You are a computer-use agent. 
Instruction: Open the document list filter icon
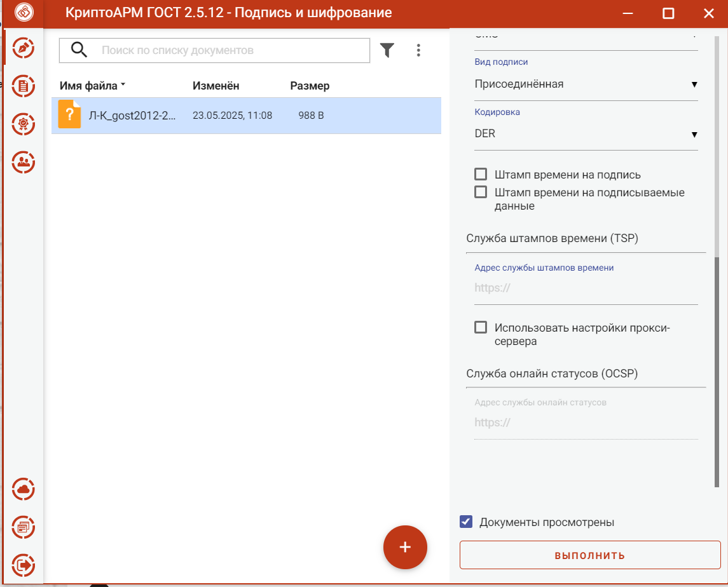pyautogui.click(x=387, y=50)
